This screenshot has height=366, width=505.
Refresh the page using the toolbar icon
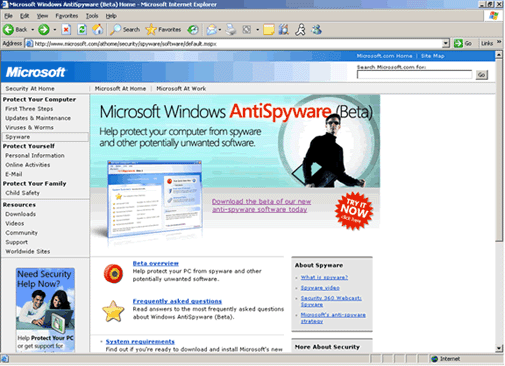point(82,30)
